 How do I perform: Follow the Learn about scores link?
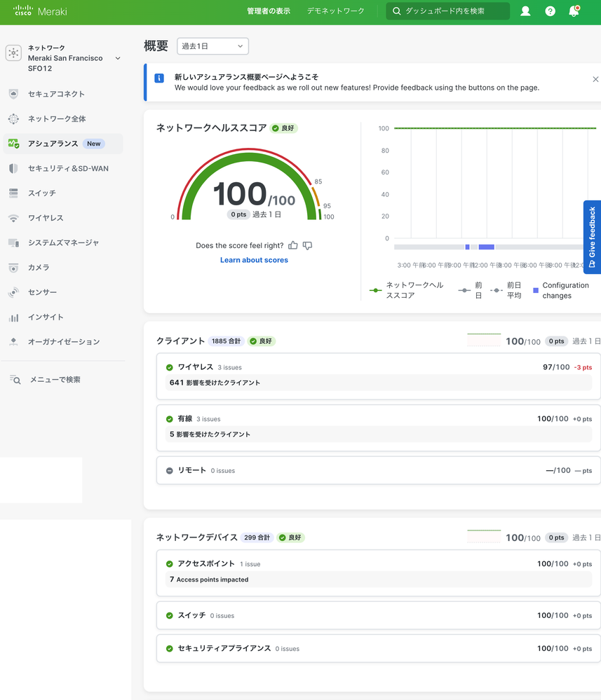pyautogui.click(x=254, y=260)
